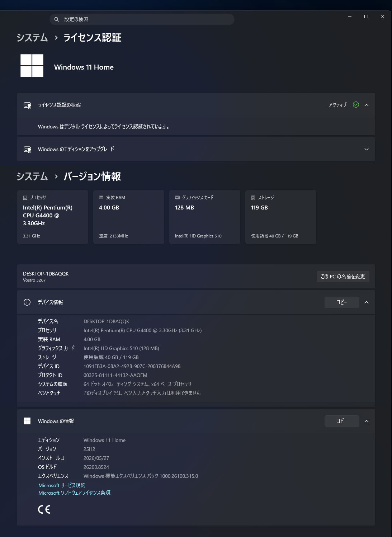The width and height of the screenshot is (392, 537).
Task: Click the upgrade edition certificate icon
Action: pyautogui.click(x=27, y=149)
